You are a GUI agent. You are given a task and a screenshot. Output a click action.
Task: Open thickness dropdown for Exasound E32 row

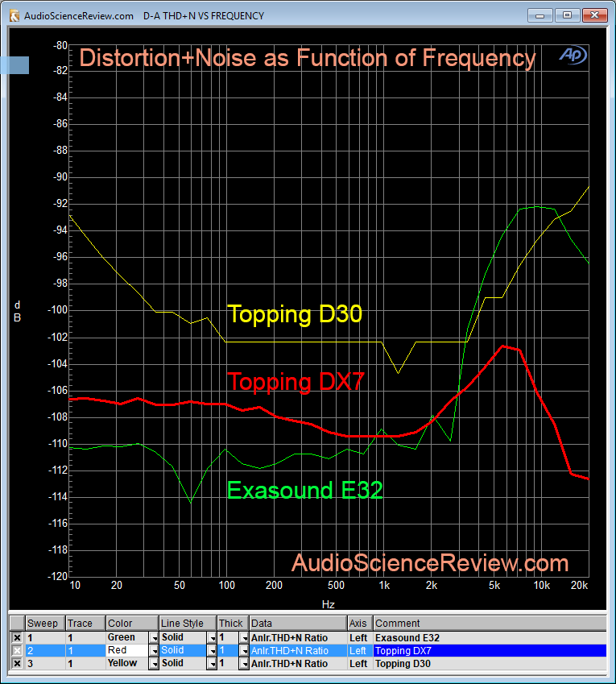[x=244, y=638]
